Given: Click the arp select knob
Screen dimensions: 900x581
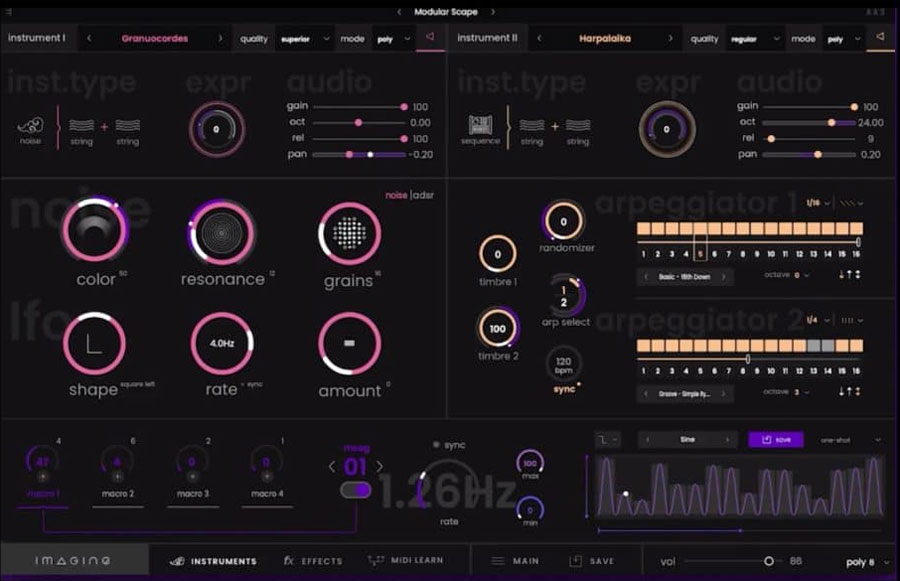Looking at the screenshot, I should (565, 296).
